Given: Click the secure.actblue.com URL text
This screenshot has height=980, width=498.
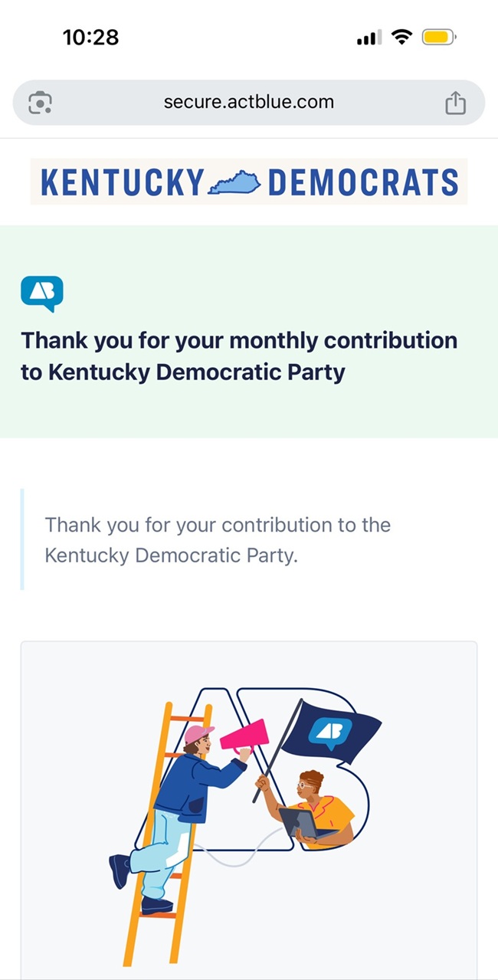Looking at the screenshot, I should click(x=248, y=103).
